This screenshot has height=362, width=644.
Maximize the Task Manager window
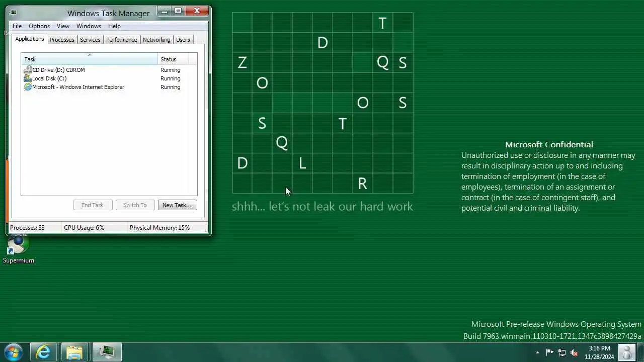178,11
